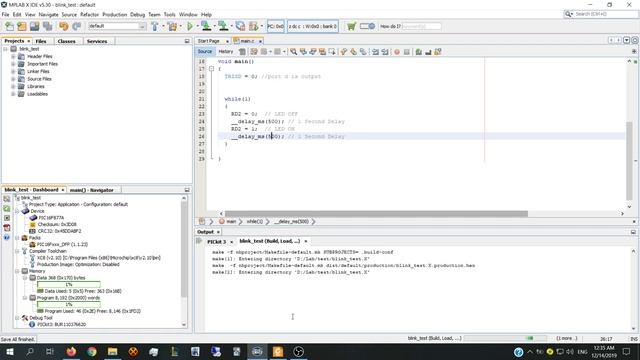This screenshot has height=360, width=640.
Task: Collapse the Memory node in dashboard
Action: pyautogui.click(x=18, y=271)
